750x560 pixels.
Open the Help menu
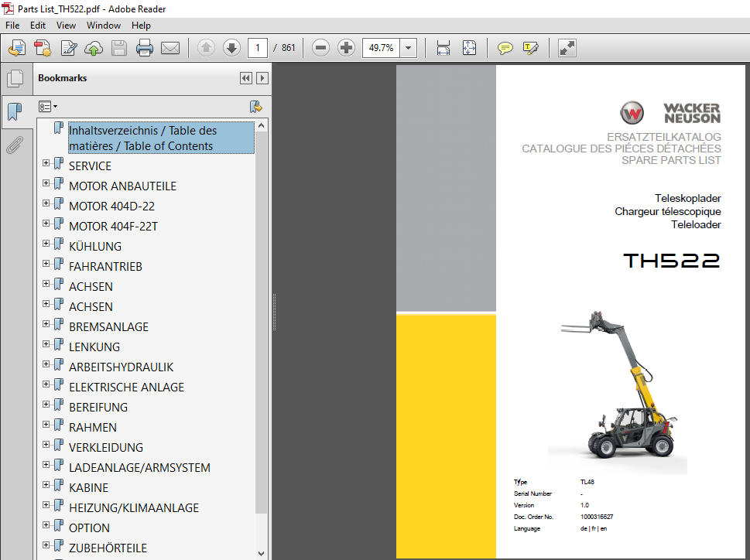point(141,26)
